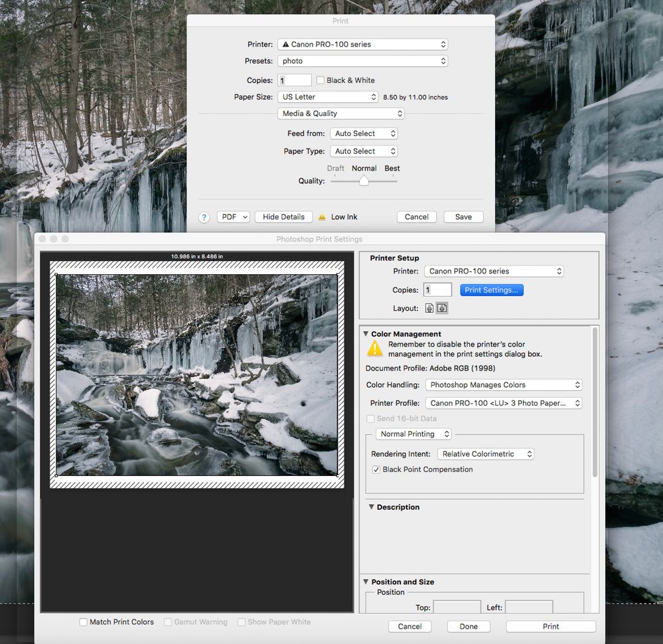This screenshot has width=663, height=644.
Task: Open the Media & Quality panel menu
Action: click(x=340, y=114)
